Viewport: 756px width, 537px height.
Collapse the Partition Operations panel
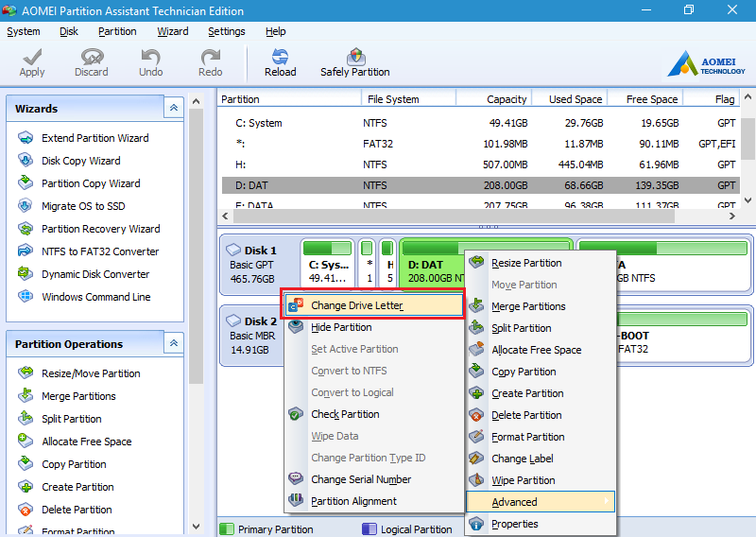coord(174,343)
